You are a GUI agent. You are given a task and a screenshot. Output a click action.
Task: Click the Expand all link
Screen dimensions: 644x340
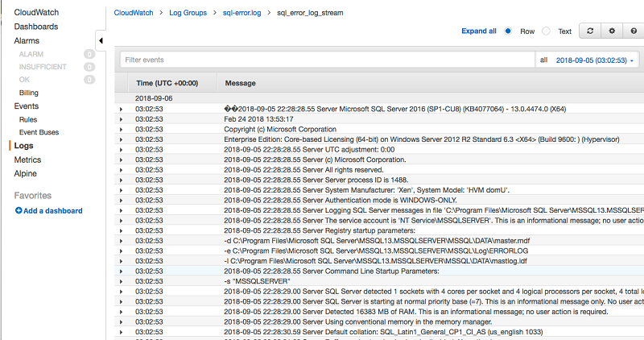pyautogui.click(x=479, y=31)
